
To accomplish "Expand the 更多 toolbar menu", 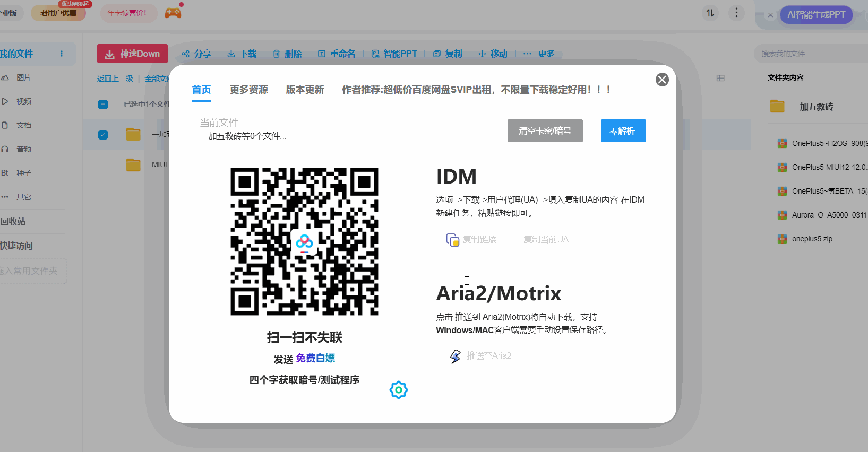I will pyautogui.click(x=539, y=54).
